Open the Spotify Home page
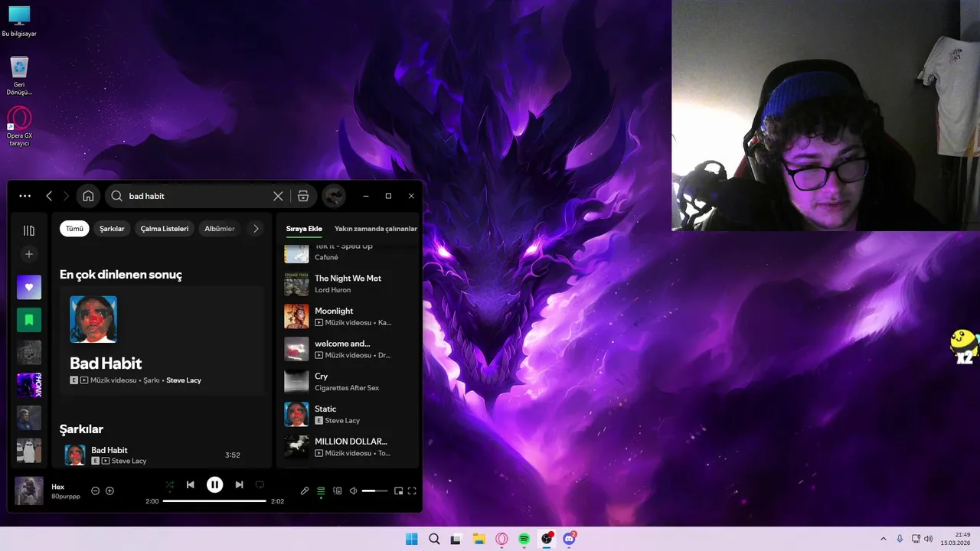 click(x=88, y=196)
